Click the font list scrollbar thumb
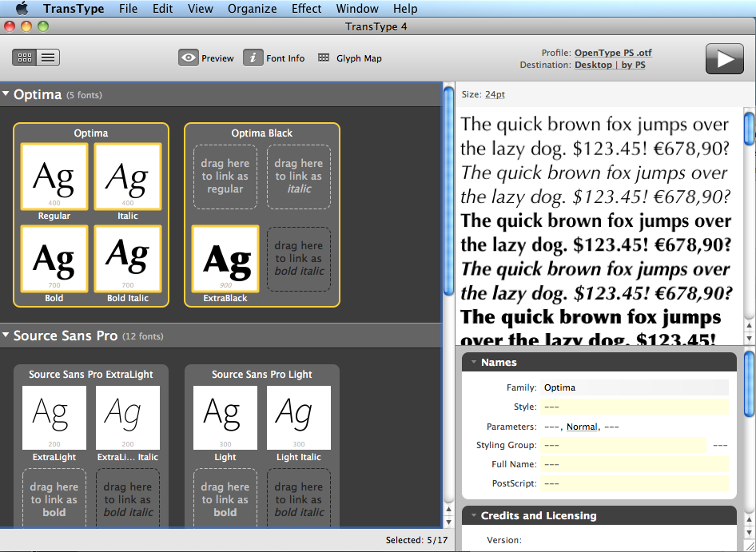Viewport: 756px width, 552px height. pyautogui.click(x=448, y=190)
